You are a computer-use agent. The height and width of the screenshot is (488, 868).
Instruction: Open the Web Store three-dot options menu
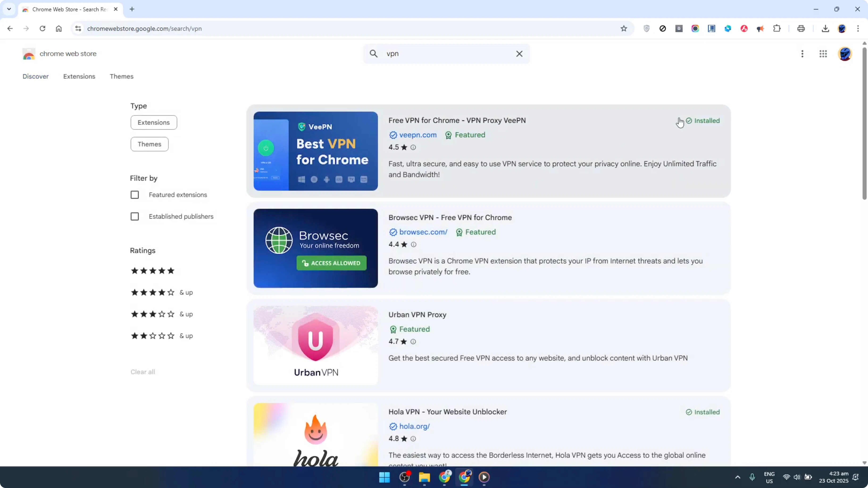point(802,54)
